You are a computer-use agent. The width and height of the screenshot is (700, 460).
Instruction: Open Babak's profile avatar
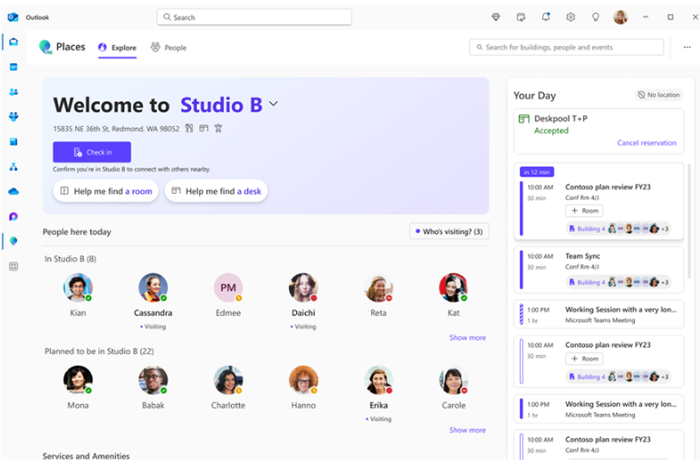click(x=153, y=380)
